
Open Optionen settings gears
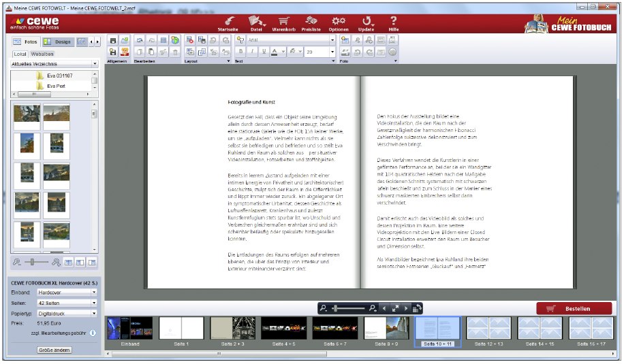[338, 21]
